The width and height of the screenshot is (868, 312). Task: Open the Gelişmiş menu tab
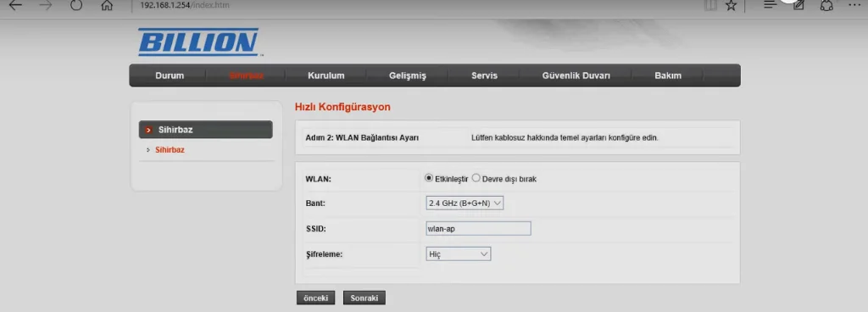pyautogui.click(x=408, y=75)
